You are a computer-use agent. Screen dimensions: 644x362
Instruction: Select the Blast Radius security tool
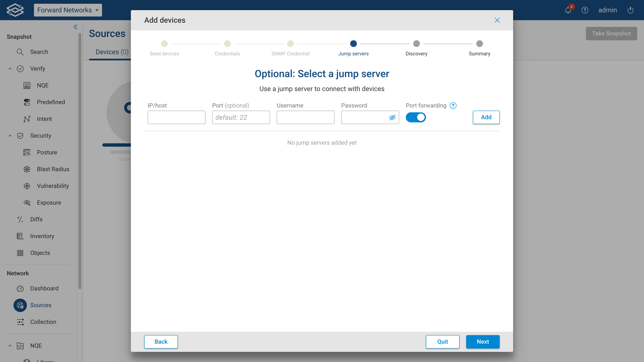point(53,169)
